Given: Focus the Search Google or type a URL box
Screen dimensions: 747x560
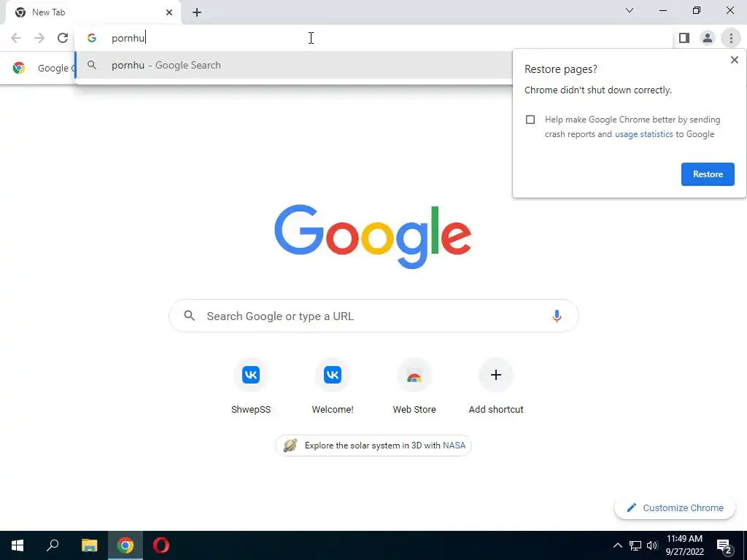Looking at the screenshot, I should click(373, 316).
